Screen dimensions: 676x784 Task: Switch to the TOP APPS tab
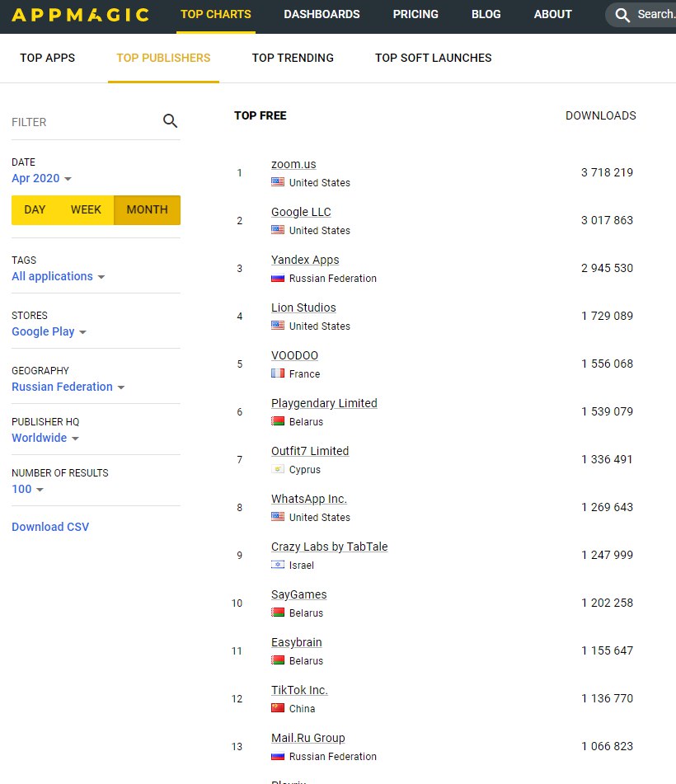pos(48,58)
